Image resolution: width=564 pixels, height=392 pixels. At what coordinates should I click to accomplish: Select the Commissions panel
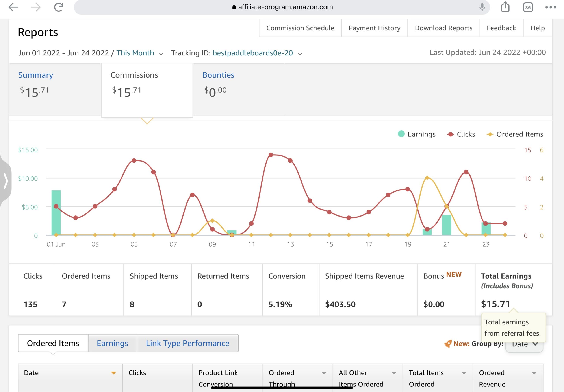[147, 90]
